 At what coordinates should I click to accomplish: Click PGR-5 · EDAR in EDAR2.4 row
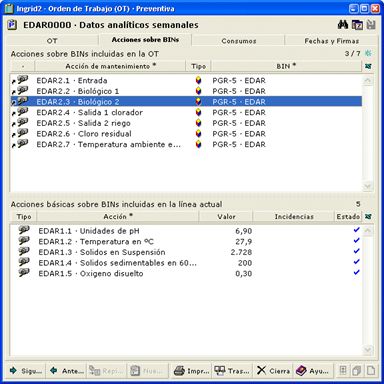[239, 112]
